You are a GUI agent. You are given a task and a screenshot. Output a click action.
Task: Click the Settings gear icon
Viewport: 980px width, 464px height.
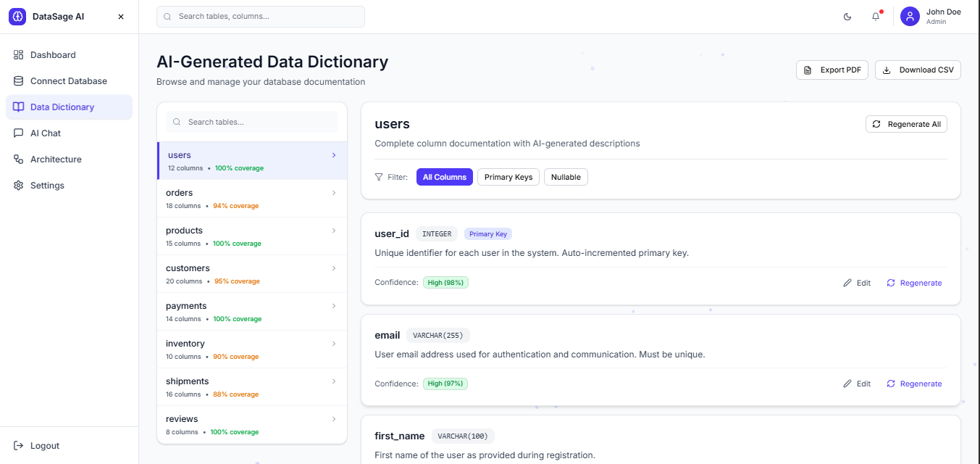18,186
